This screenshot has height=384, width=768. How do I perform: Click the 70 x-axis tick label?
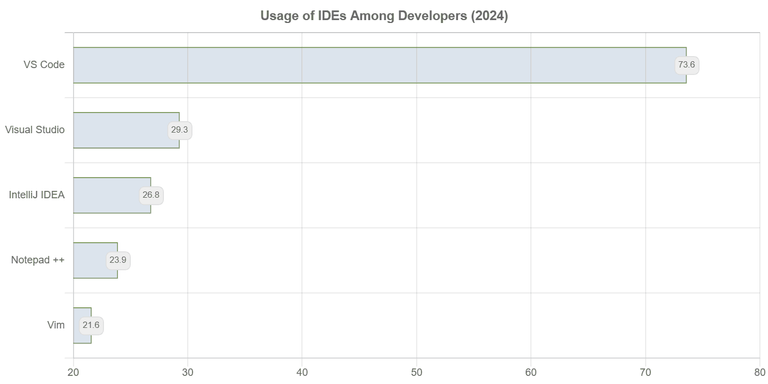pyautogui.click(x=645, y=372)
